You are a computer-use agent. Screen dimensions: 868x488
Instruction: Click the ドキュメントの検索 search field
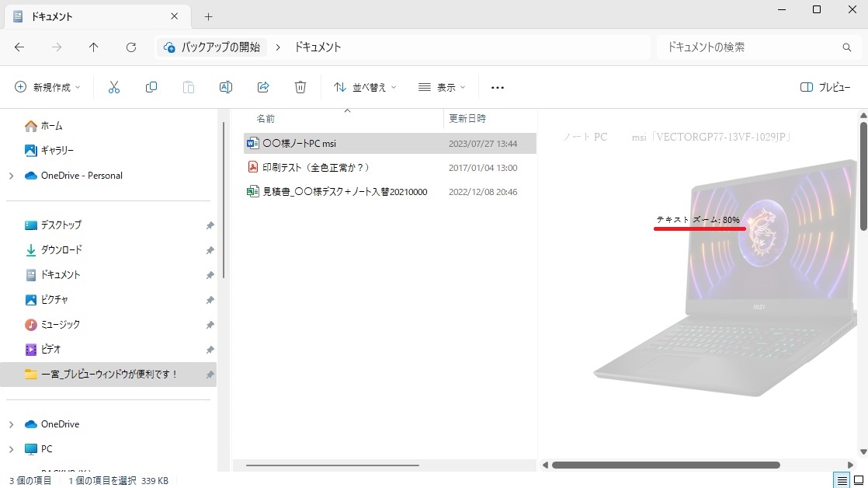749,47
